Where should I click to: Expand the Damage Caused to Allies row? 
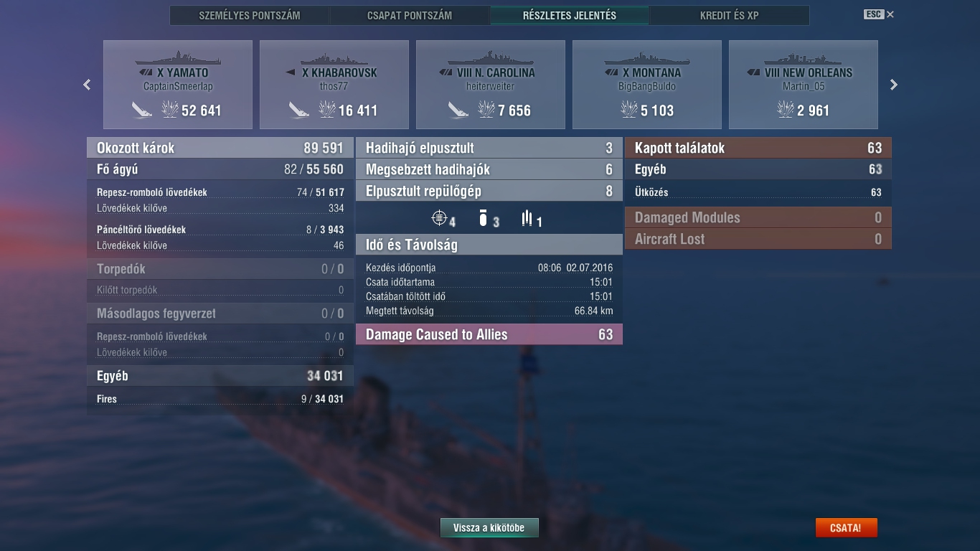click(x=489, y=334)
